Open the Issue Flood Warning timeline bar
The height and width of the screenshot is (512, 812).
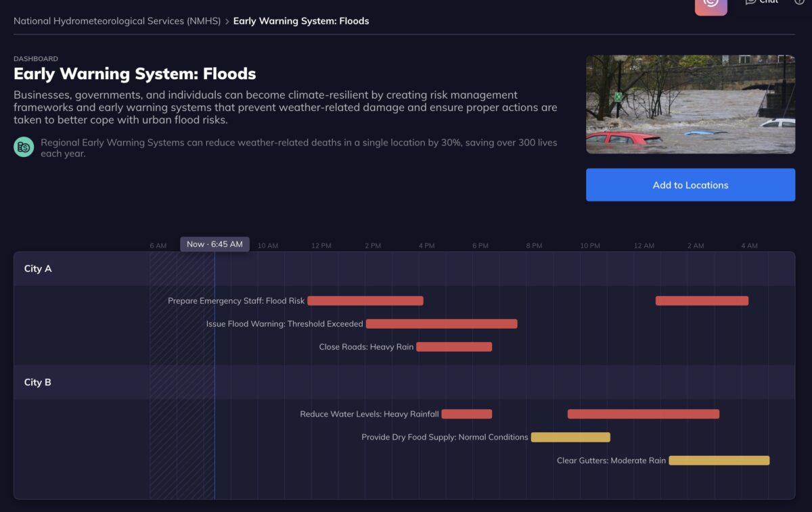pos(441,324)
